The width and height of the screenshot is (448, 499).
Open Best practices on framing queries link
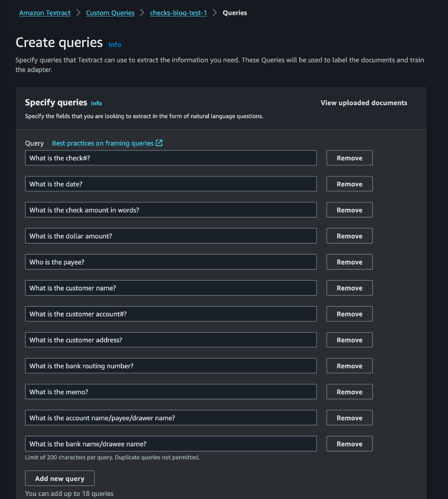[103, 143]
